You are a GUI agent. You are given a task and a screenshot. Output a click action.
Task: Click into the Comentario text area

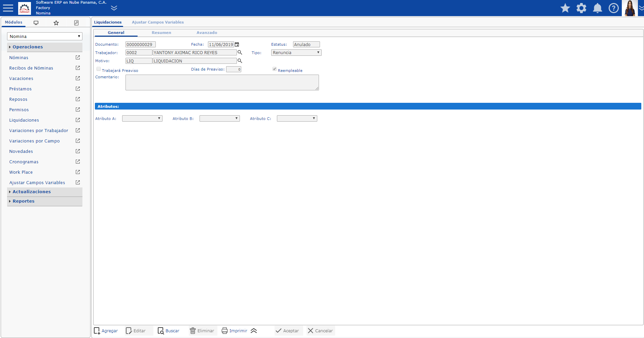[222, 82]
